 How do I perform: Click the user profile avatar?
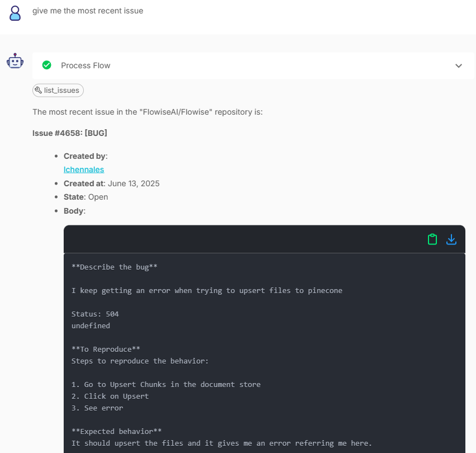[15, 13]
